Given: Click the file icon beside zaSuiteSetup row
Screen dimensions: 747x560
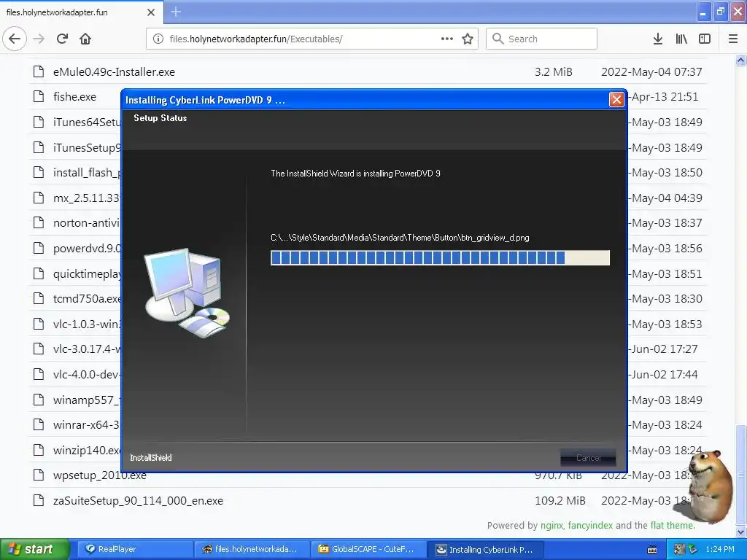Looking at the screenshot, I should click(x=39, y=500).
